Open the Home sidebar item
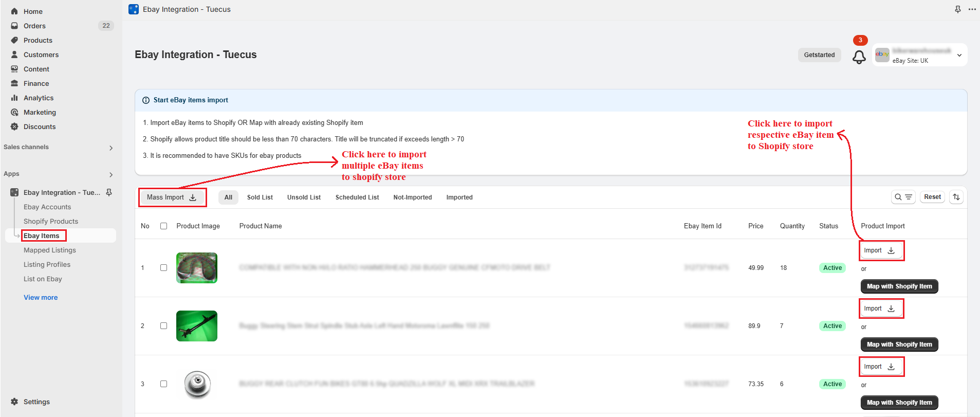This screenshot has height=417, width=980. click(x=33, y=11)
